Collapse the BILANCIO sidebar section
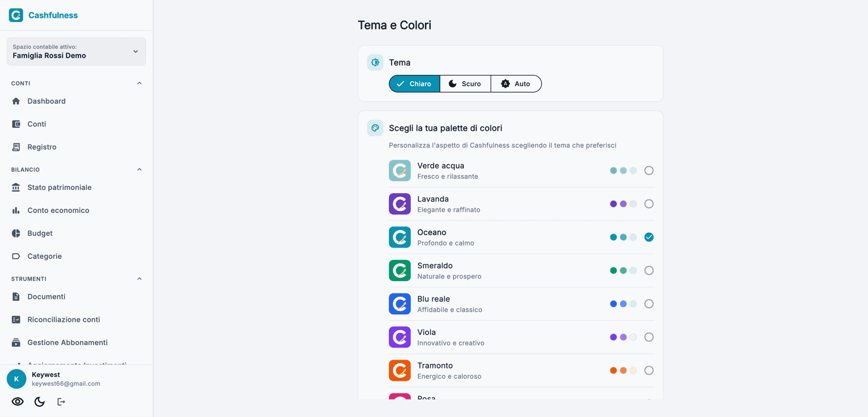 [x=139, y=170]
